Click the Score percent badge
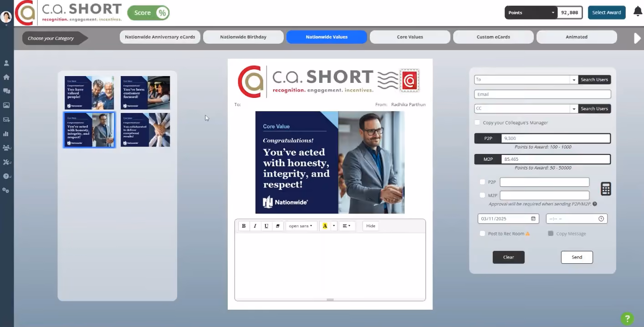Screen dimensions: 644x327 coord(148,13)
